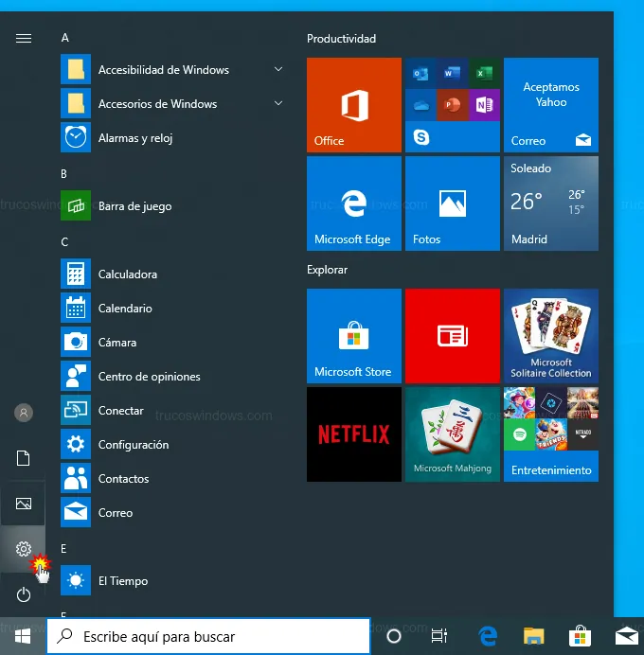Image resolution: width=644 pixels, height=655 pixels.
Task: Open Calculadora from the app list
Action: [128, 274]
